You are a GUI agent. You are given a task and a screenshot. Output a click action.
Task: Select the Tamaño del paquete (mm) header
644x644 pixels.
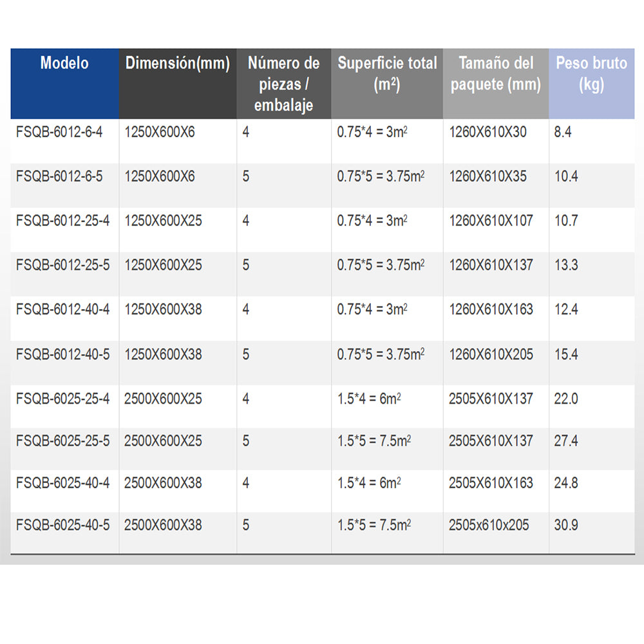pos(495,73)
